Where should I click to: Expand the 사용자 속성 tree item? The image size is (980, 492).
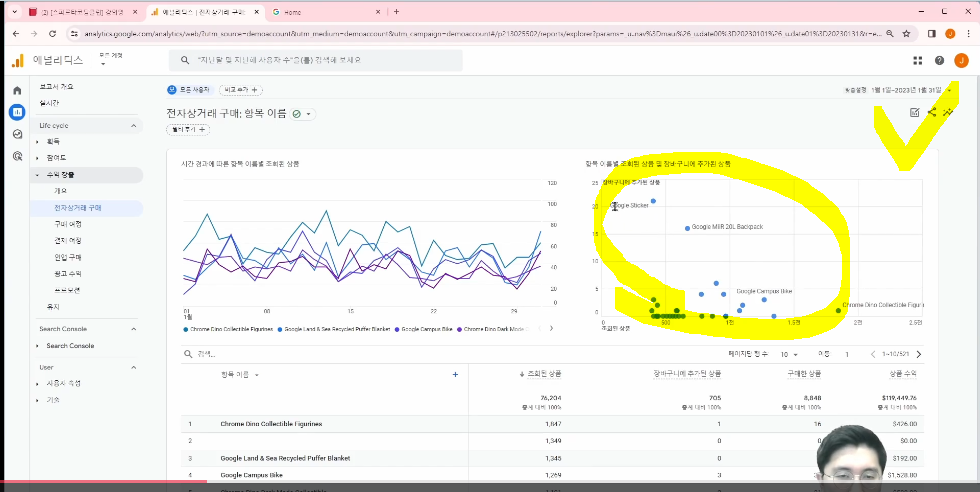(38, 383)
